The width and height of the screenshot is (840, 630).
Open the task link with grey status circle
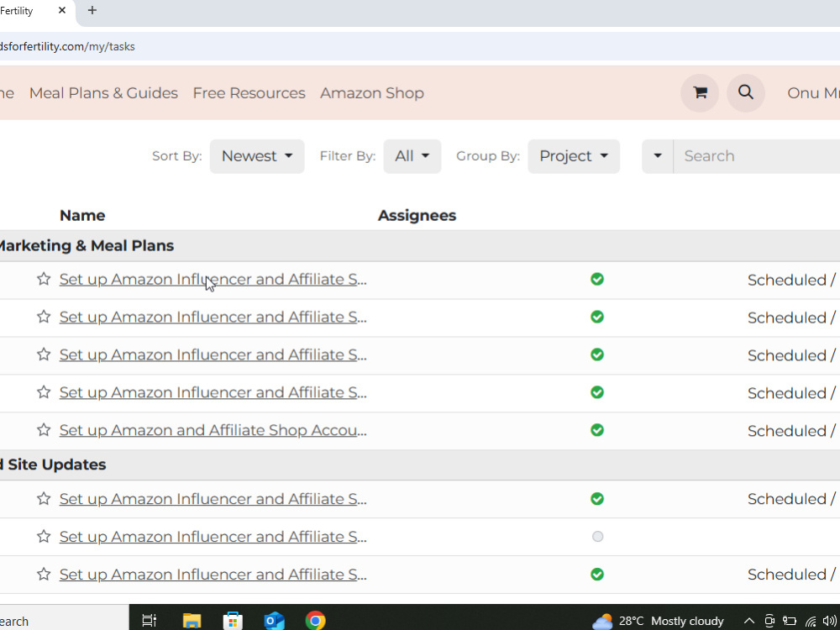[x=213, y=536]
